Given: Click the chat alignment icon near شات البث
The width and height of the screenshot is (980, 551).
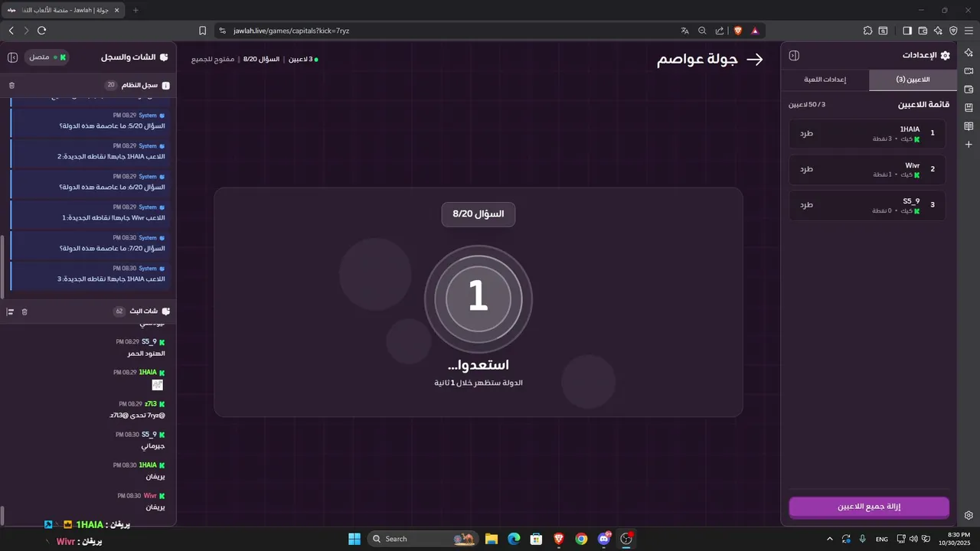Looking at the screenshot, I should (x=10, y=311).
